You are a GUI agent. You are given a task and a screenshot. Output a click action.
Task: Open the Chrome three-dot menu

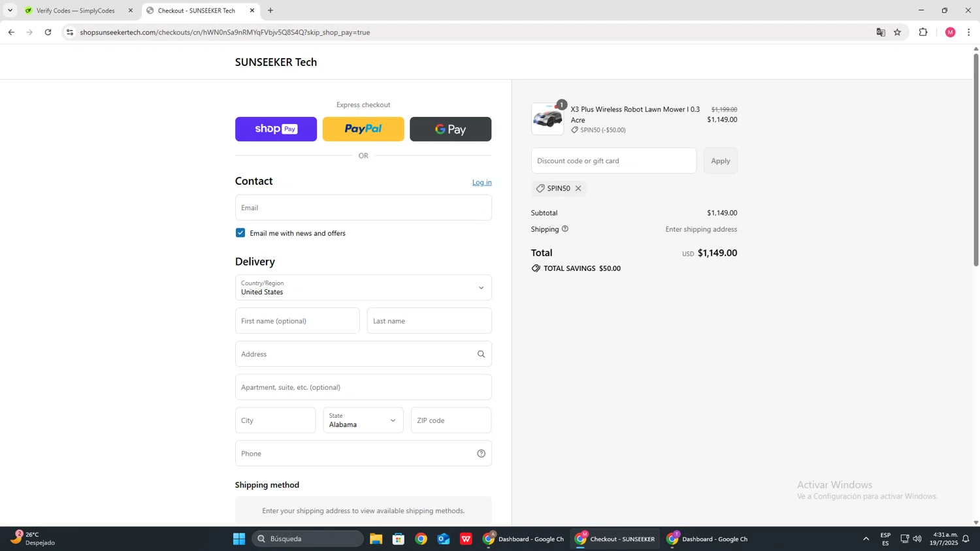tap(969, 32)
